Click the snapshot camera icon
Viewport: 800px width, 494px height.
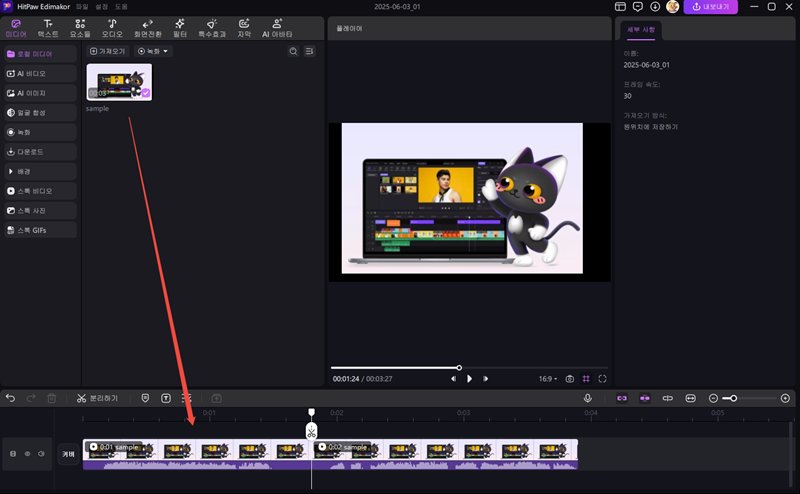(x=570, y=379)
